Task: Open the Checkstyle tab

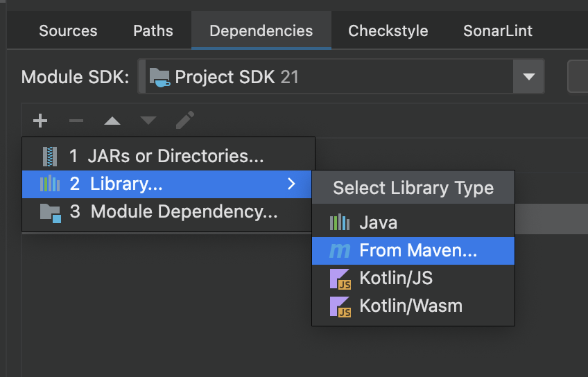Action: click(x=388, y=31)
